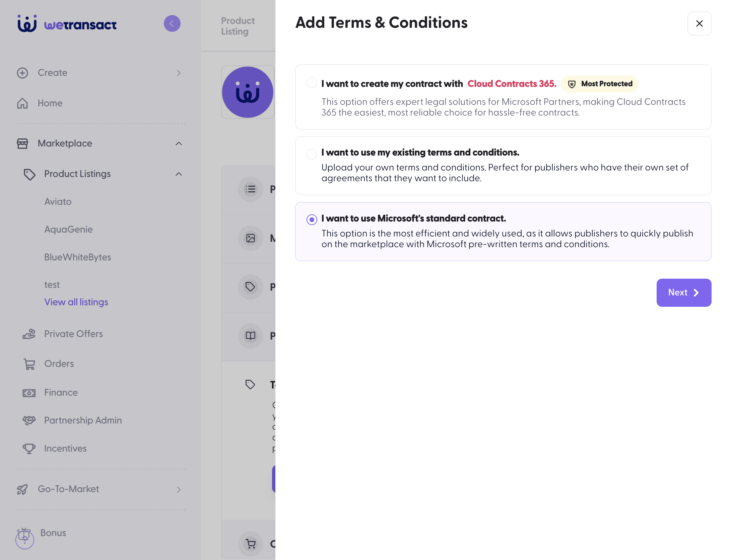731x560 pixels.
Task: Open the AquaGenie listing
Action: (x=68, y=229)
